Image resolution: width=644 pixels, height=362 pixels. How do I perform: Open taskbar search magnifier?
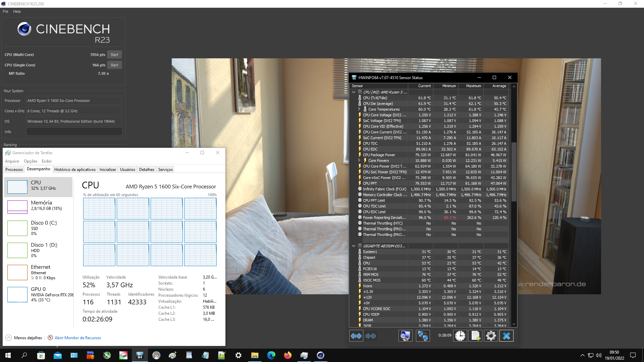click(x=24, y=355)
